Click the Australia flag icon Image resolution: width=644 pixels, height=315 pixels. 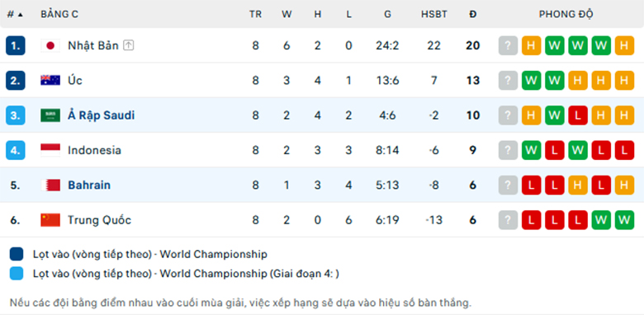[50, 80]
